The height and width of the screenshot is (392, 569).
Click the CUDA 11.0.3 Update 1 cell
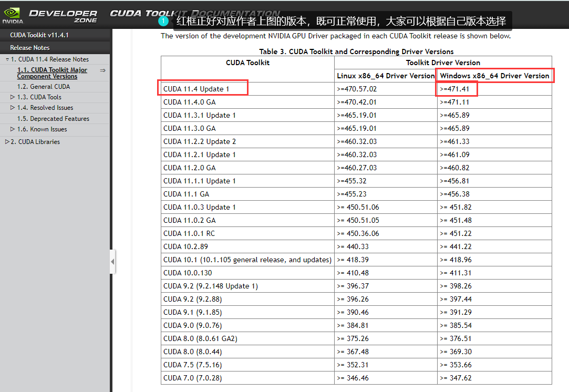(247, 207)
